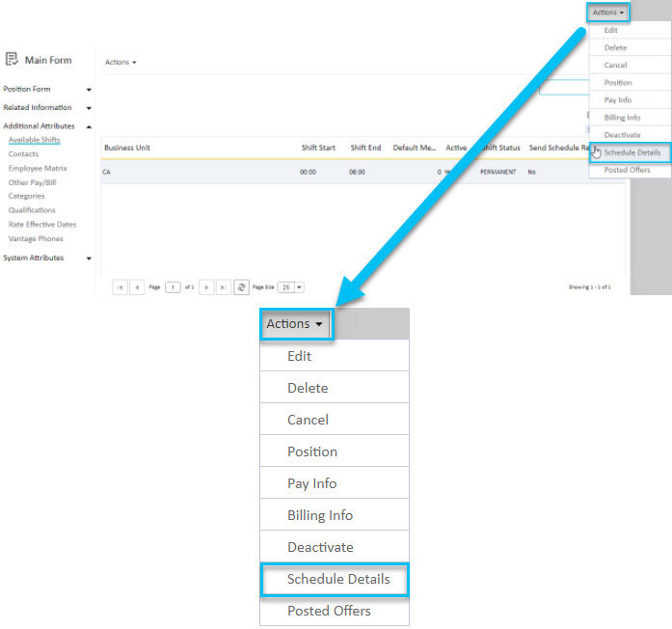Select the CA business unit cell

(107, 172)
